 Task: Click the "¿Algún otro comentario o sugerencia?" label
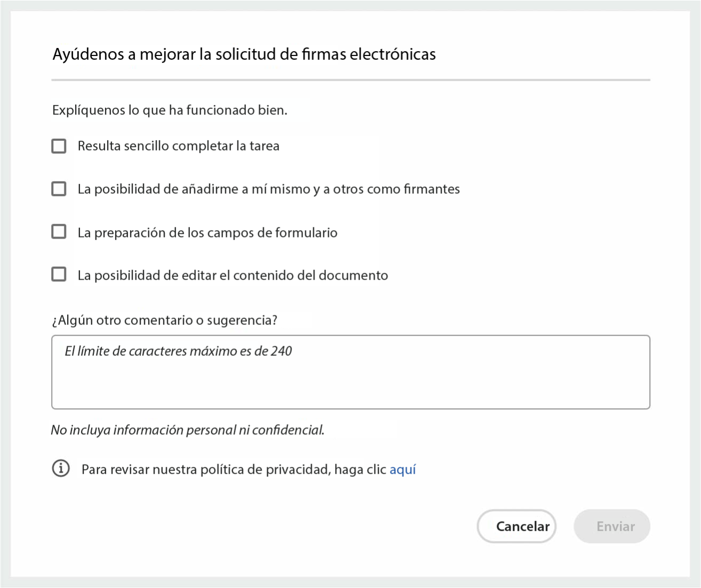[164, 320]
